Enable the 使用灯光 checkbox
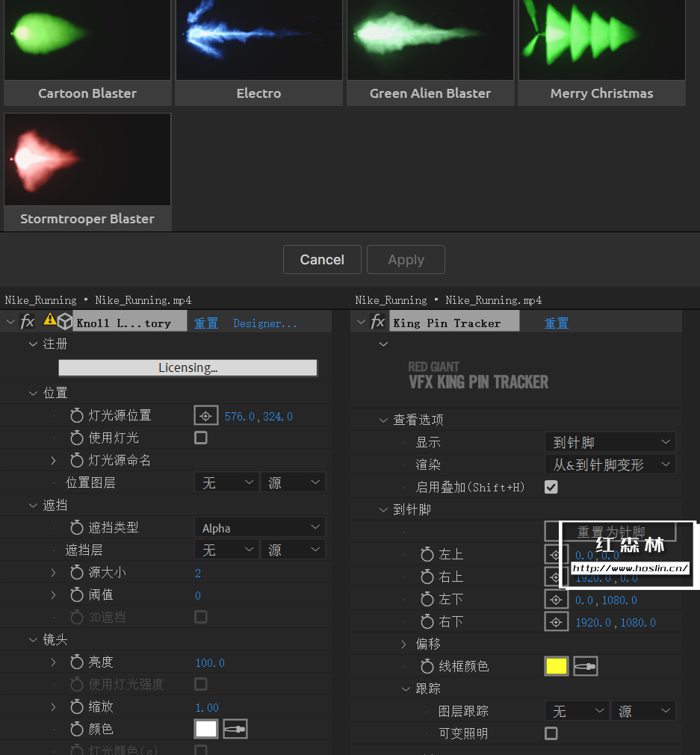 tap(201, 438)
